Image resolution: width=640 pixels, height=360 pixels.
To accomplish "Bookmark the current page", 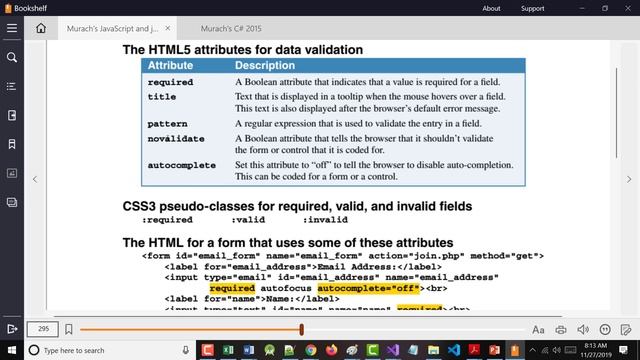I will (69, 329).
